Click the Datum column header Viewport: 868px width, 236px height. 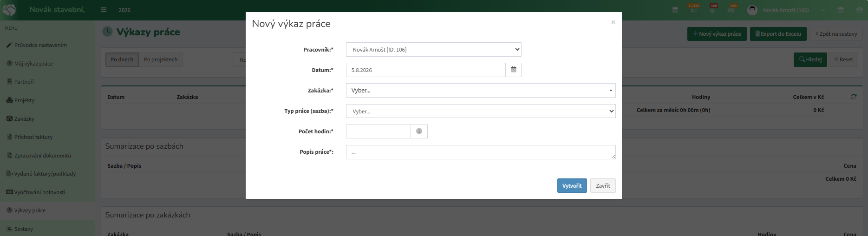(x=116, y=97)
